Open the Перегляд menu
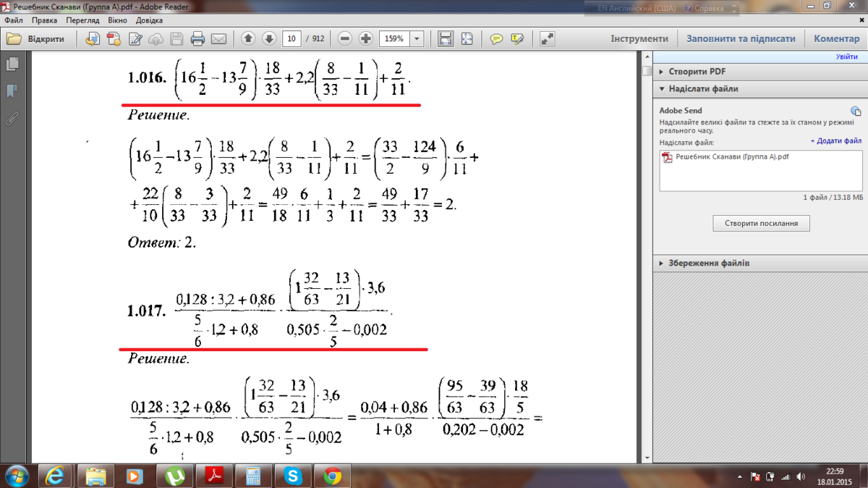Image resolution: width=868 pixels, height=488 pixels. 82,21
